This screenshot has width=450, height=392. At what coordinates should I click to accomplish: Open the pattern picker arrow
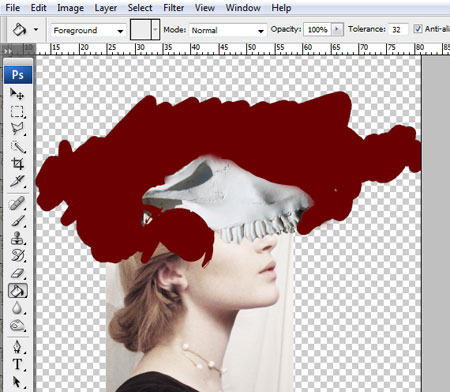pyautogui.click(x=155, y=30)
